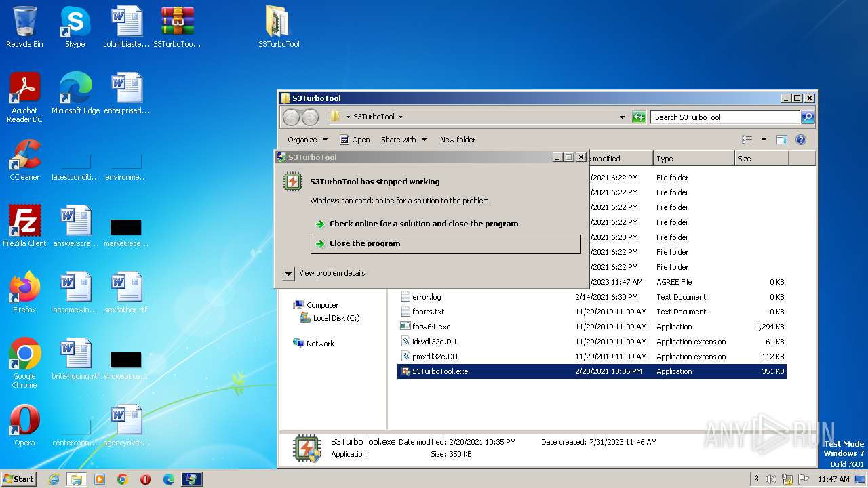Select Network in the navigation pane
This screenshot has width=868, height=488.
[314, 344]
